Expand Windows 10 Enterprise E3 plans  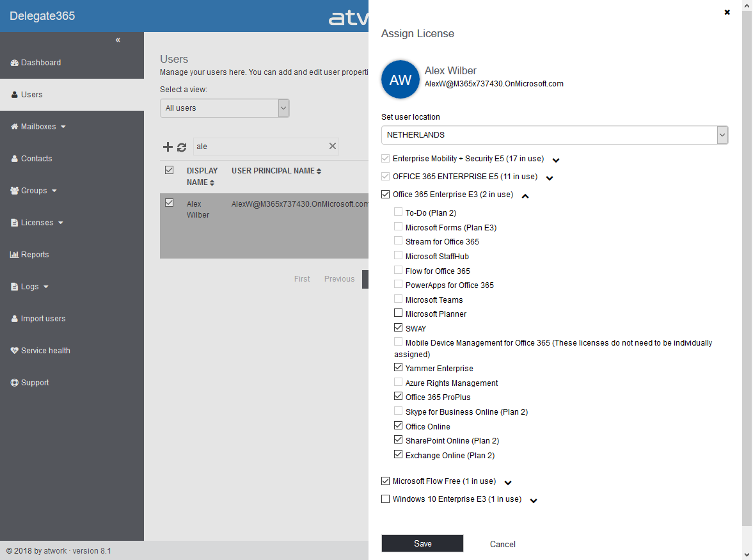[x=534, y=501]
